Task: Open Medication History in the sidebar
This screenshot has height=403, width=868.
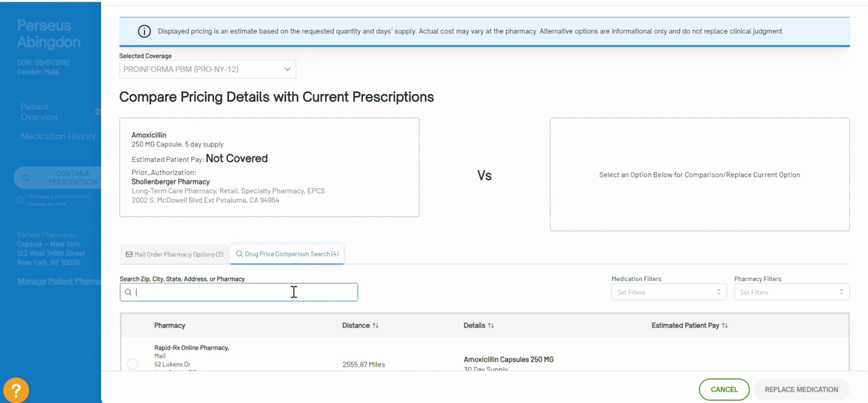Action: (x=58, y=136)
